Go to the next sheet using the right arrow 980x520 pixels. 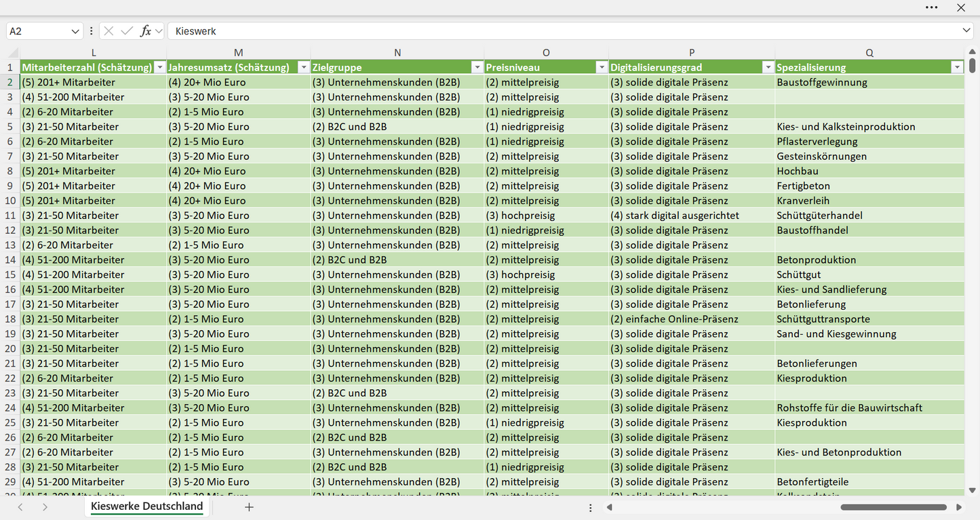click(x=45, y=507)
